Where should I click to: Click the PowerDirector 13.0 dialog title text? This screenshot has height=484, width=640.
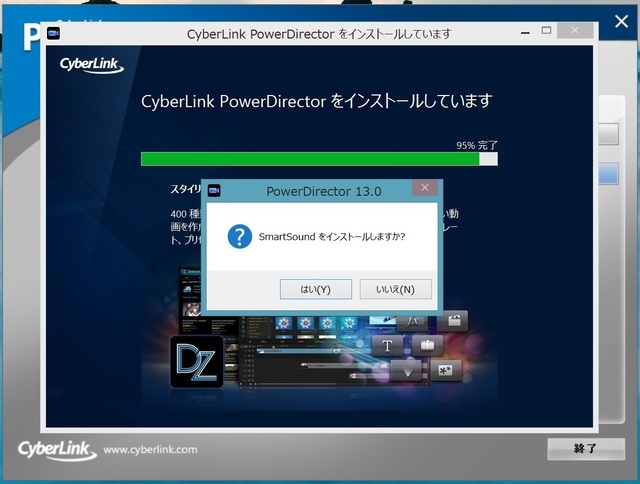coord(324,191)
